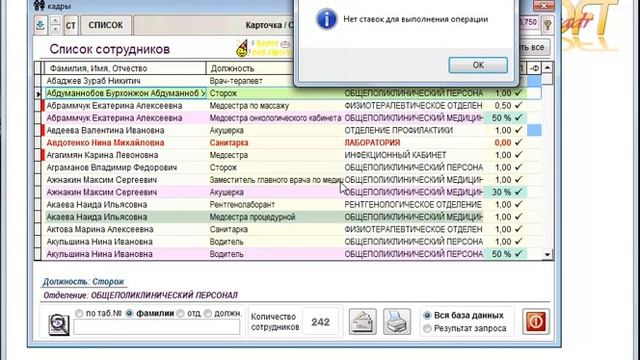Click the stepper up arrow beside СТ
Viewport: 640px width, 360px height.
[x=56, y=21]
